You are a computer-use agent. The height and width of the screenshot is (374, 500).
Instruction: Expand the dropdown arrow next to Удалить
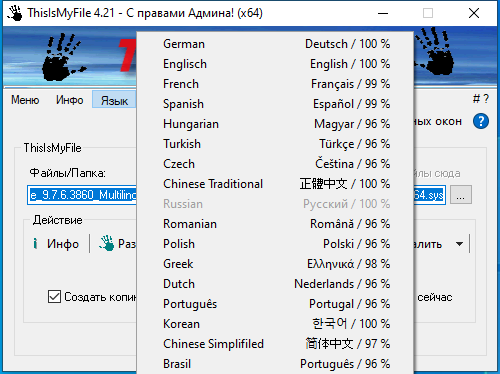pos(459,244)
